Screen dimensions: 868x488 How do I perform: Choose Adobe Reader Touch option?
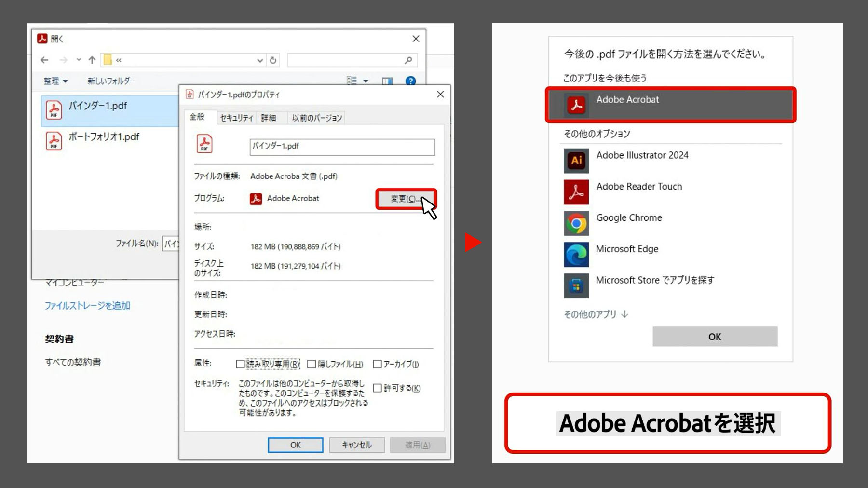670,192
